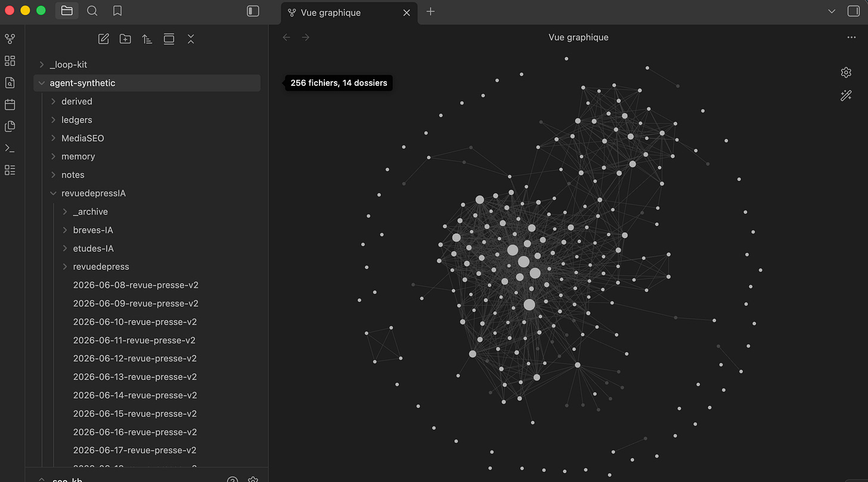Close the Vue graphique tab
The height and width of the screenshot is (482, 868).
coord(407,13)
